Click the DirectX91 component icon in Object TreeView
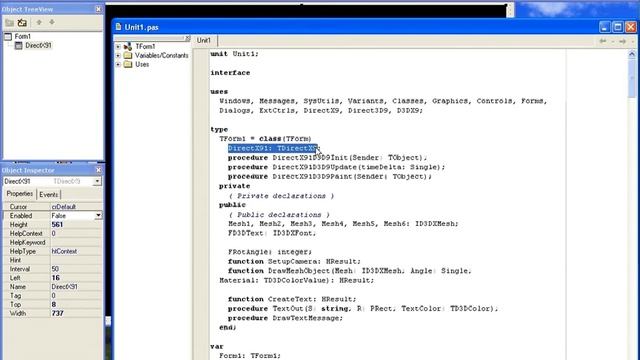 19,45
